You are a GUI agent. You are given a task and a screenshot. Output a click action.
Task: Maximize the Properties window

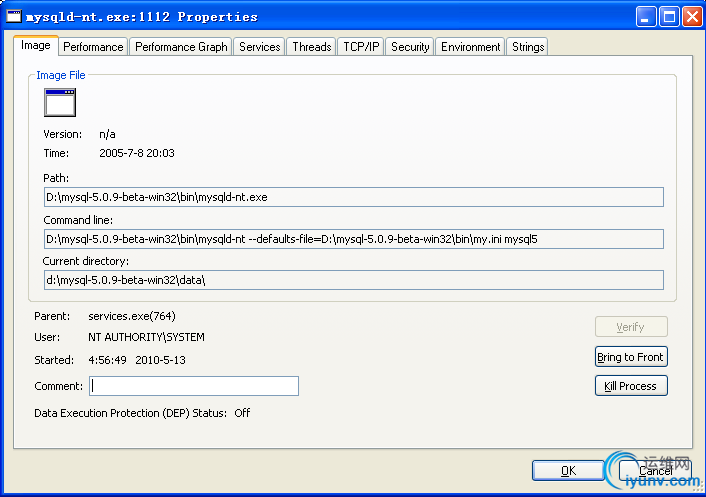tap(669, 17)
